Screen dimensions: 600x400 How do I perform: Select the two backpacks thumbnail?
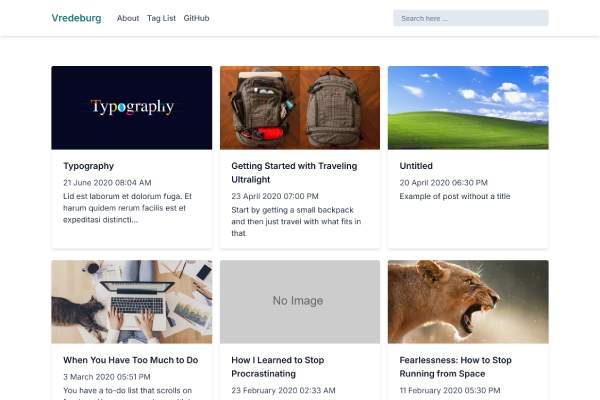(300, 108)
